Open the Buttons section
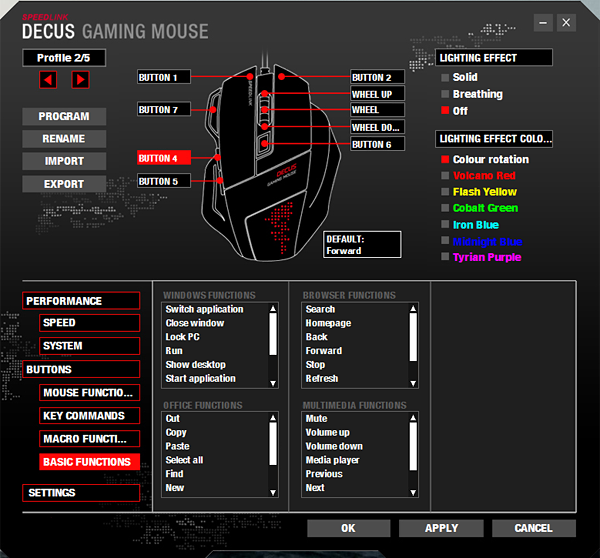 pyautogui.click(x=81, y=369)
